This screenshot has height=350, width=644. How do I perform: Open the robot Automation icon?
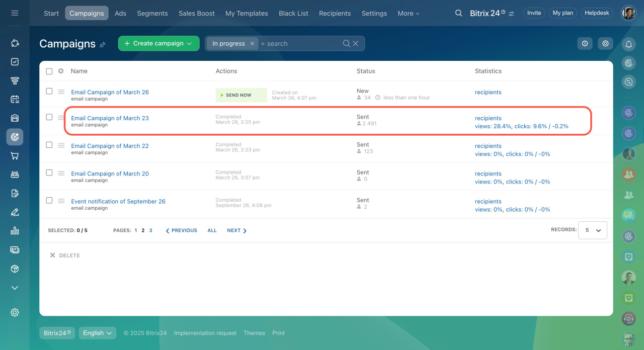tap(15, 174)
